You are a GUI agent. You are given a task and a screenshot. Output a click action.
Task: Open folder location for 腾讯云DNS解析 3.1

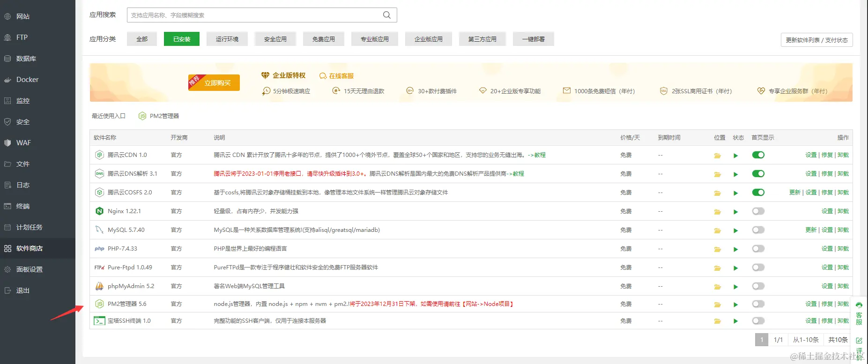click(717, 174)
